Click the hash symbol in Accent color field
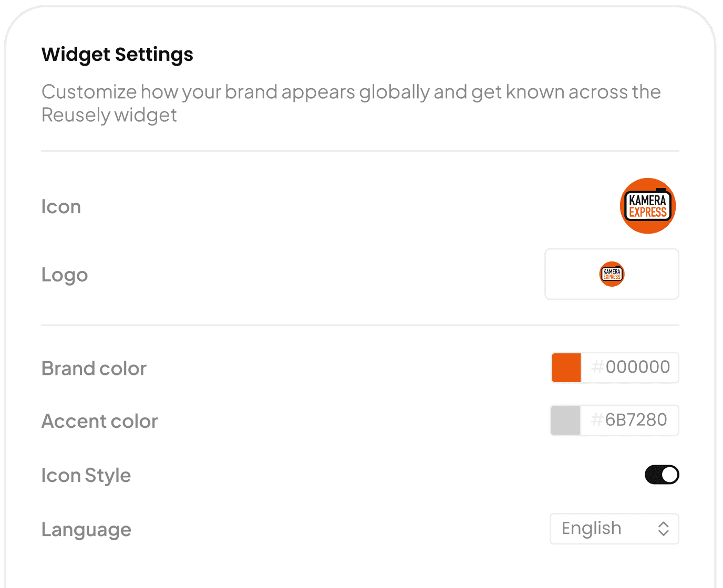This screenshot has width=723, height=588. (597, 420)
